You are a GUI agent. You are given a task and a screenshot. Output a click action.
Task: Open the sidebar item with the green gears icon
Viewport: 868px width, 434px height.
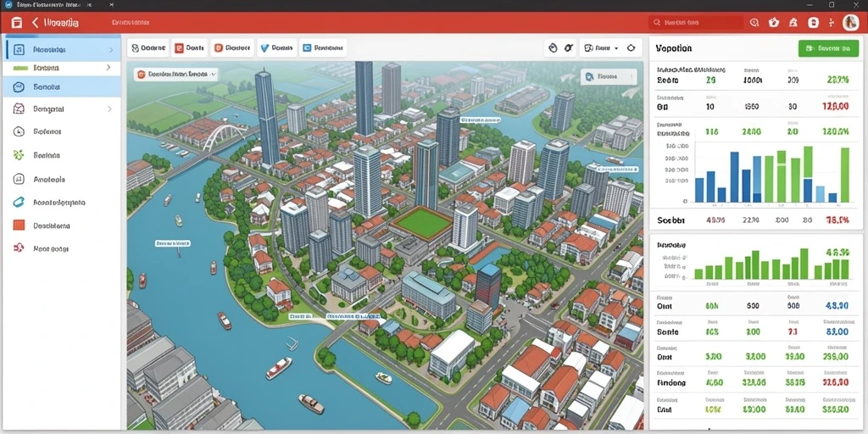(62, 156)
